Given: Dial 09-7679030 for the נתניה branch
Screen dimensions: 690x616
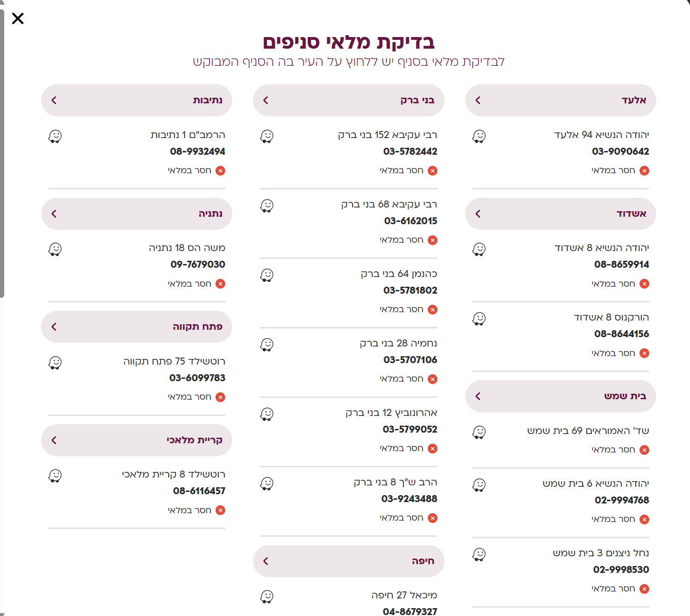Looking at the screenshot, I should tap(198, 264).
